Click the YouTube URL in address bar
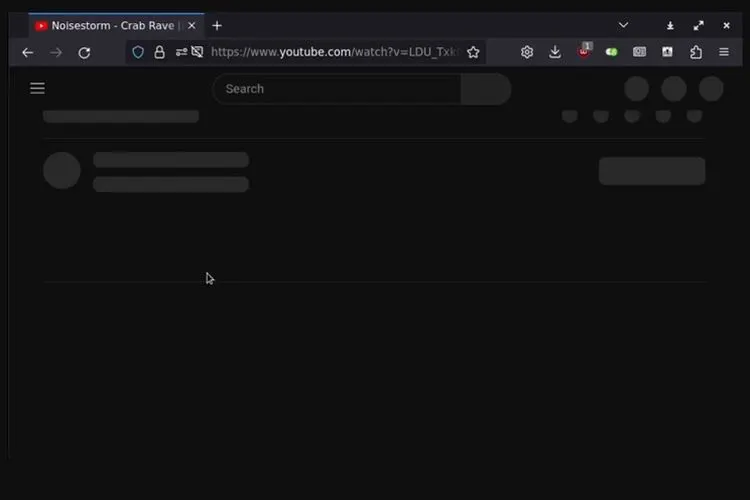Image resolution: width=750 pixels, height=500 pixels. tap(335, 52)
